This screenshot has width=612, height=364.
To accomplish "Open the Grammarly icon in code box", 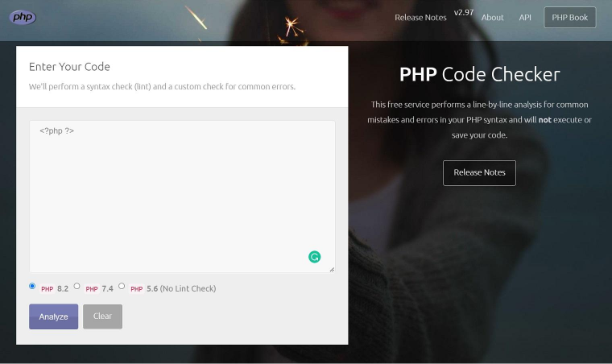I will tap(315, 257).
